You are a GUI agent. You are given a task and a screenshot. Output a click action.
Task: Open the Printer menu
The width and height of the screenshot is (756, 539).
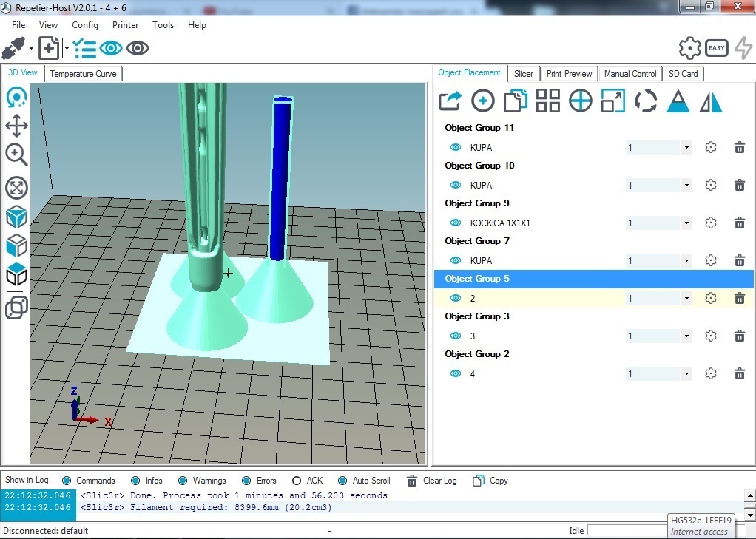click(125, 25)
